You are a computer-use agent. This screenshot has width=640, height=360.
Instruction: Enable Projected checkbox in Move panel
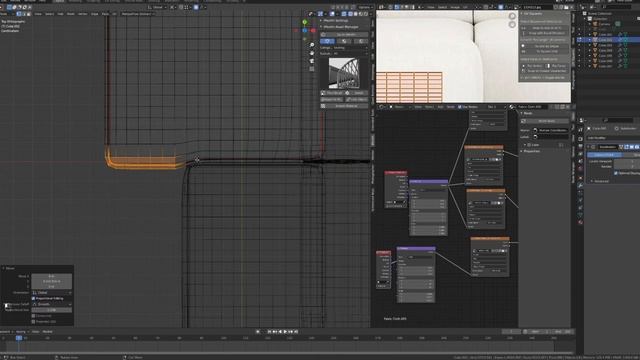(33, 322)
